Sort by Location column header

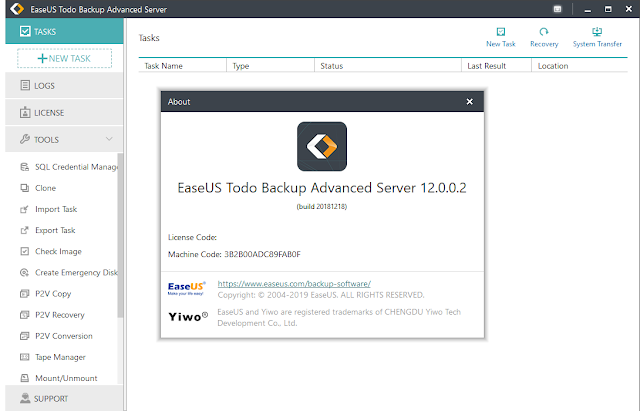[x=580, y=66]
